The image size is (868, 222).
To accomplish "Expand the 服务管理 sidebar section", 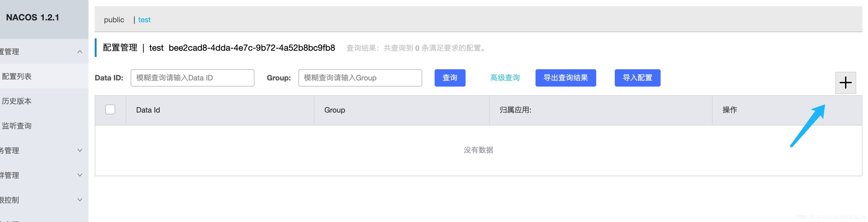I will coord(80,150).
